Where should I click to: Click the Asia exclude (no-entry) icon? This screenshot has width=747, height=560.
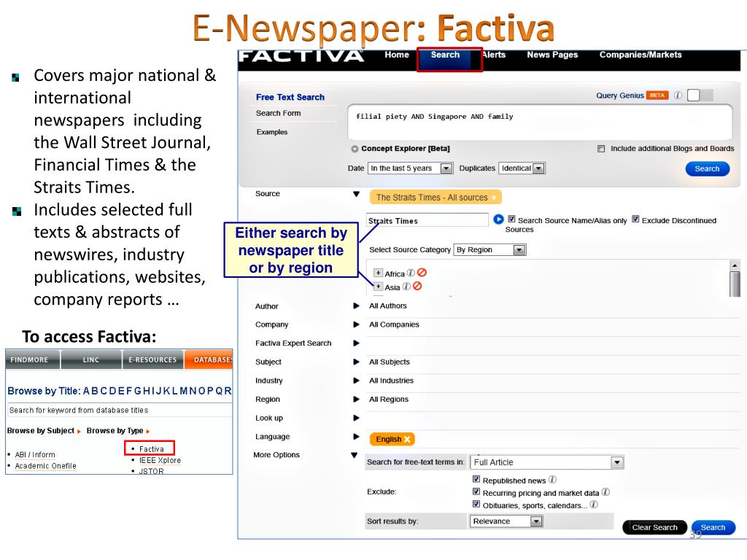coord(417,286)
